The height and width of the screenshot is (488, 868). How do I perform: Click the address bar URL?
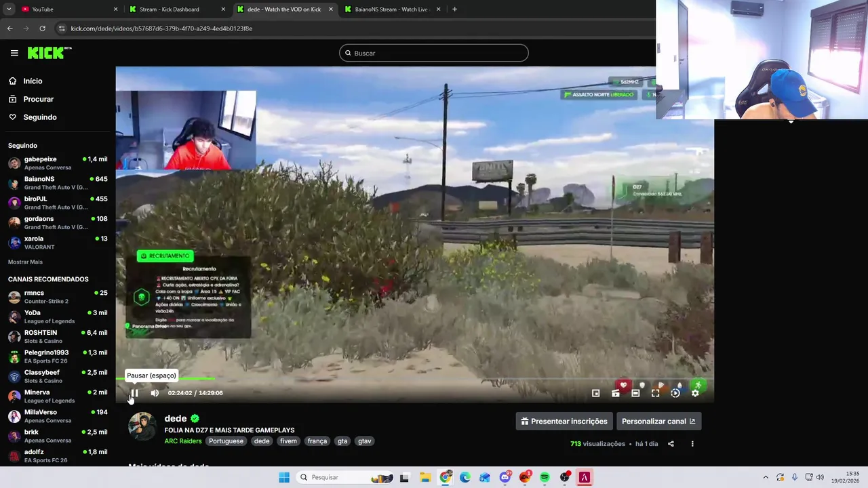pos(161,28)
